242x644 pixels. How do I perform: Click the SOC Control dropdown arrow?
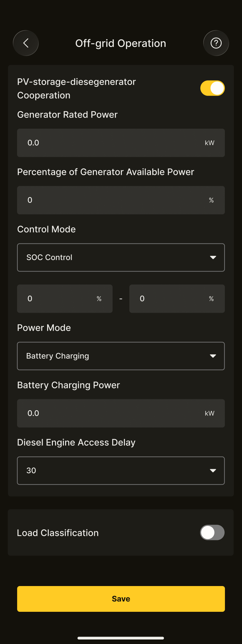pos(213,257)
